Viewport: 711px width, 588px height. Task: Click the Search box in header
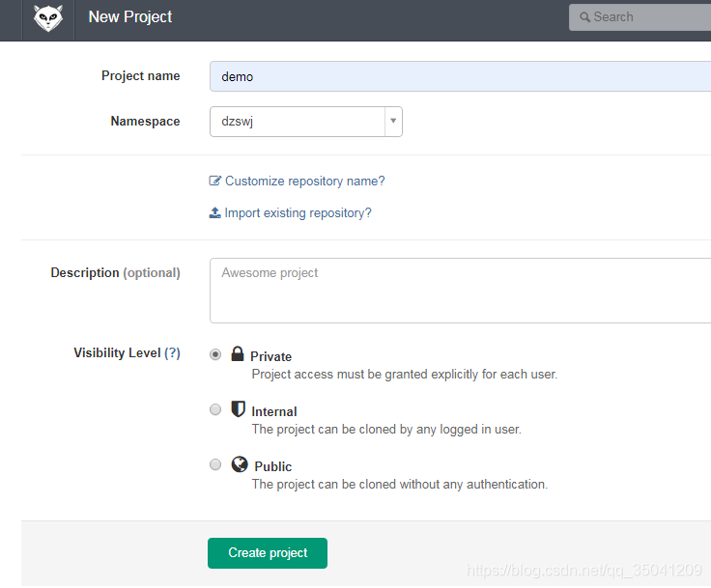[x=640, y=17]
